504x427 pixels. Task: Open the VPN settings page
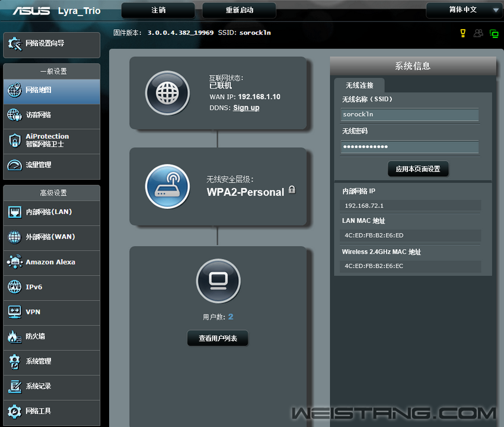tap(52, 311)
